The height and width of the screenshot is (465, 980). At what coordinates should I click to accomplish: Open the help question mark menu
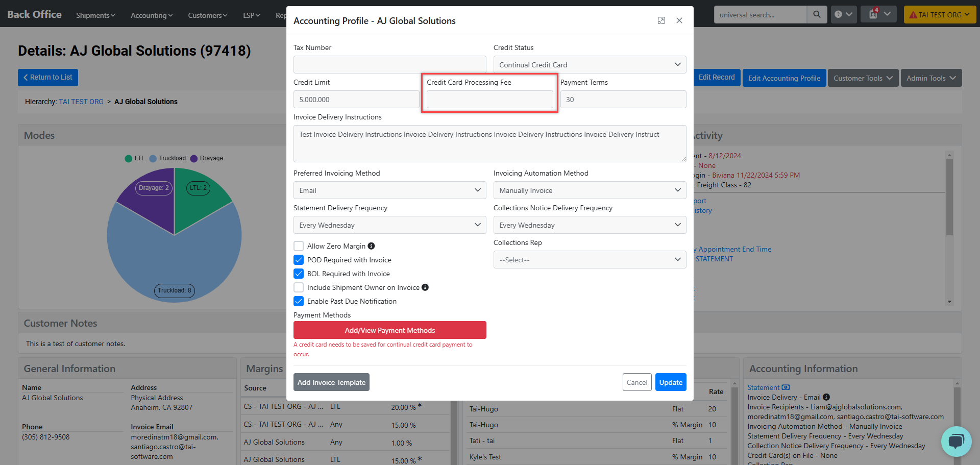[843, 15]
